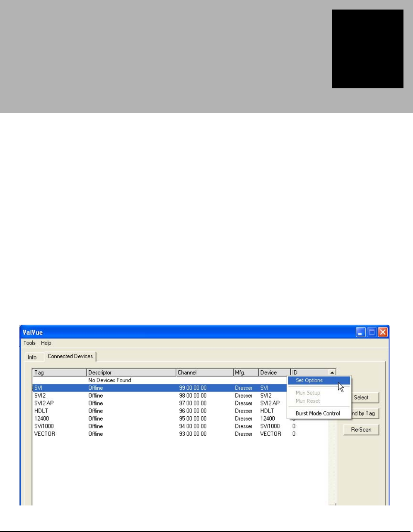Switch to the Info tab
The height and width of the screenshot is (532, 413).
pyautogui.click(x=32, y=357)
